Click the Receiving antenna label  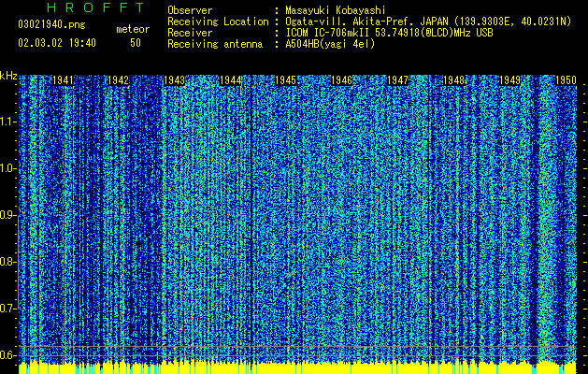tap(215, 44)
